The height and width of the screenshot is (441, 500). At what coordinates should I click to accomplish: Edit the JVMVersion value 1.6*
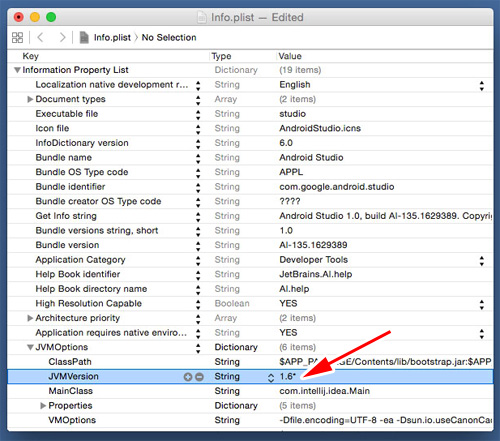(x=288, y=376)
